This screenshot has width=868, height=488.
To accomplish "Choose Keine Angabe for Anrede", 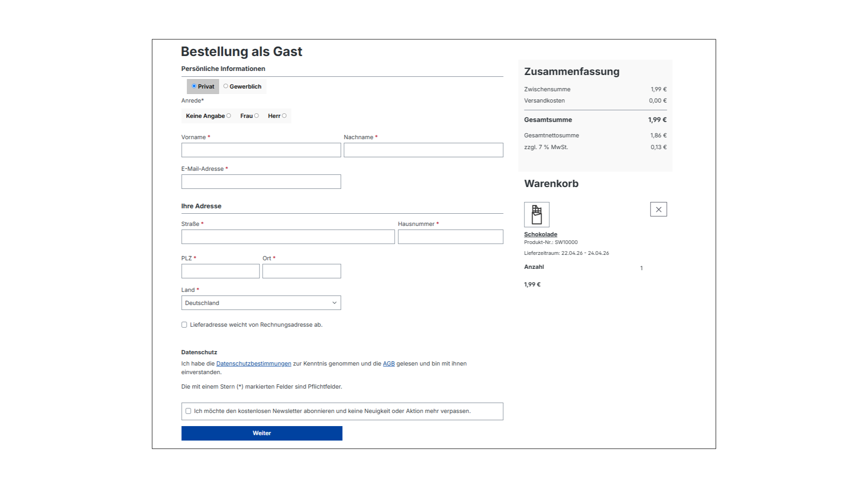I will tap(229, 116).
